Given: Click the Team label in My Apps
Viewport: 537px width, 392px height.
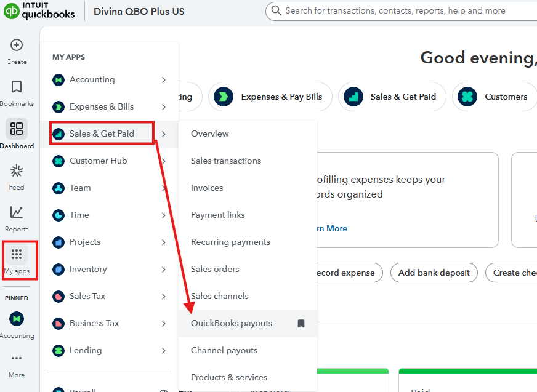Looking at the screenshot, I should [x=80, y=188].
